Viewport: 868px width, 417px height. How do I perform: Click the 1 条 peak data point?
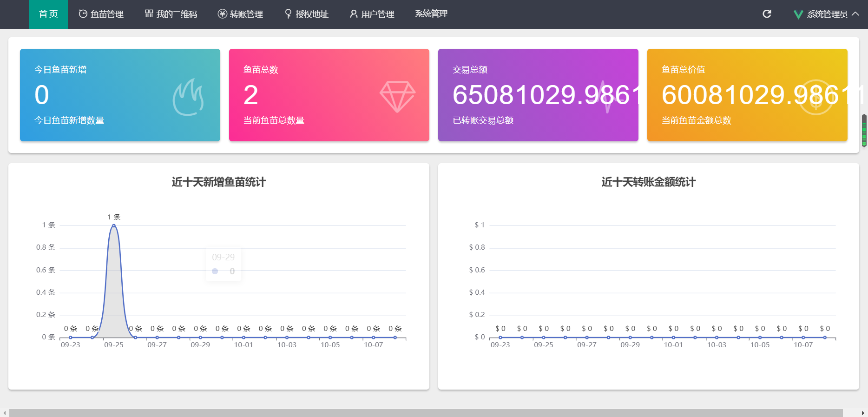click(x=114, y=225)
